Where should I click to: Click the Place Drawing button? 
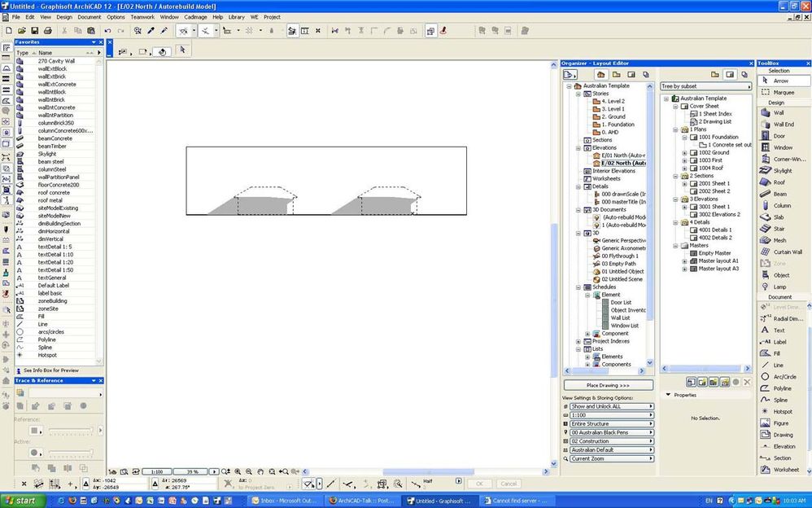[608, 385]
